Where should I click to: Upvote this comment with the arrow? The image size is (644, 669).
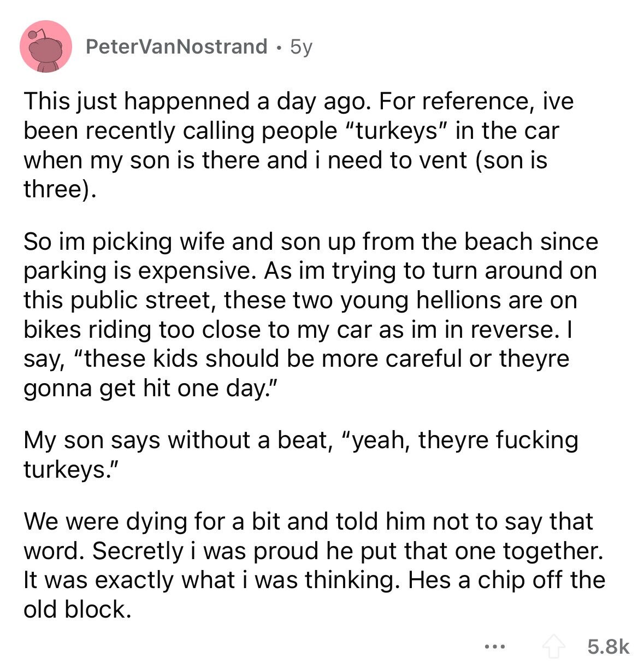point(553,647)
